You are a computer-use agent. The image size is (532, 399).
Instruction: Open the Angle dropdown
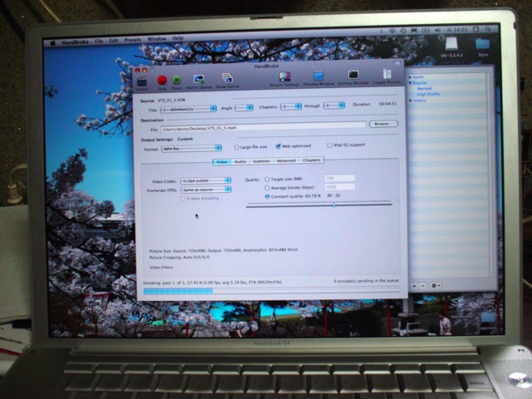coord(244,108)
